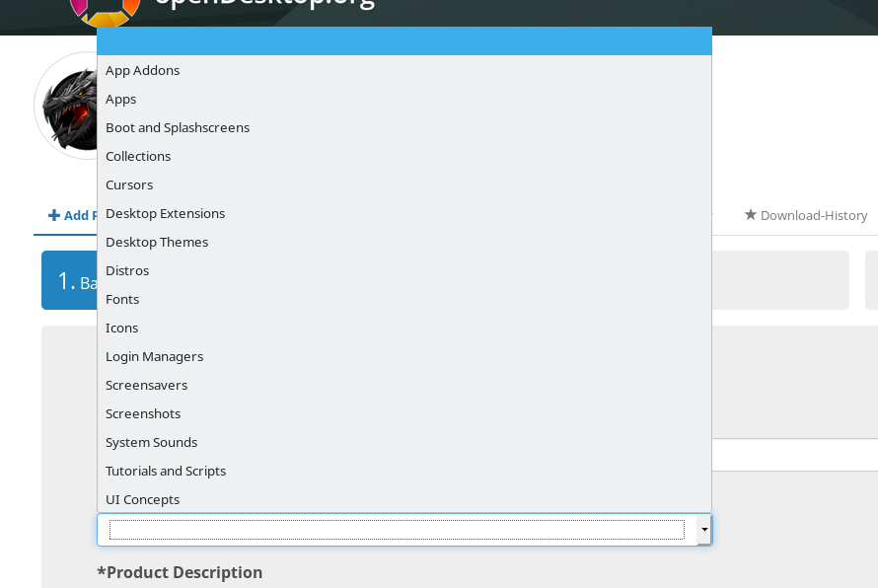Open the Download-History tab with star icon
The width and height of the screenshot is (878, 588).
pos(806,216)
